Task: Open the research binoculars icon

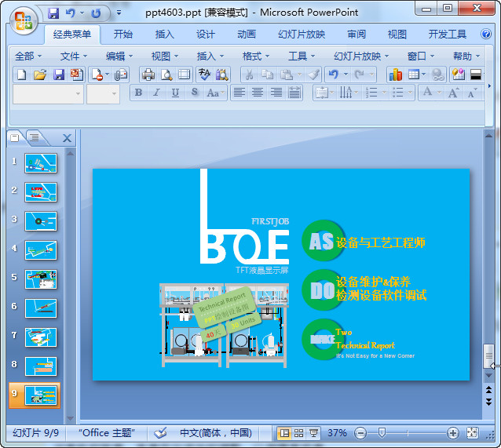Action: pos(222,75)
